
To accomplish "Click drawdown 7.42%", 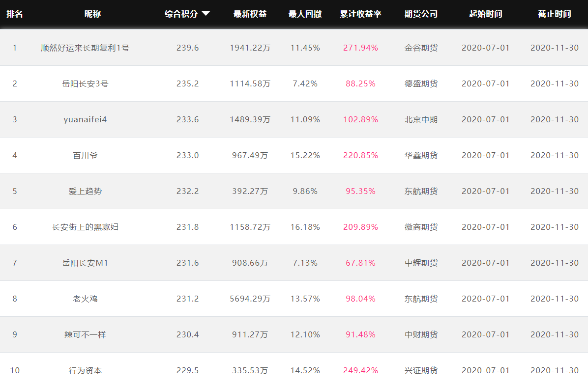I will [305, 83].
